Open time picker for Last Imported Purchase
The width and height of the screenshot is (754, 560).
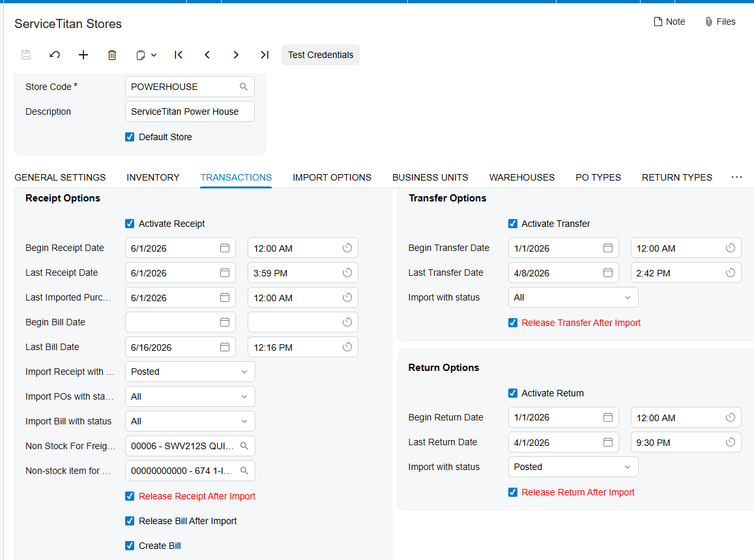347,297
